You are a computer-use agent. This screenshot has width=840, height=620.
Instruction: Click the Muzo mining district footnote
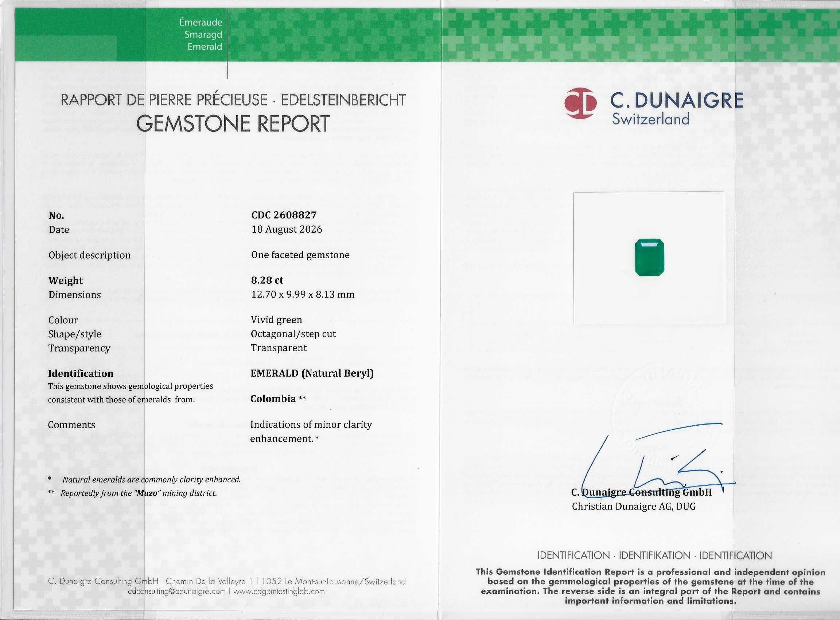132,493
